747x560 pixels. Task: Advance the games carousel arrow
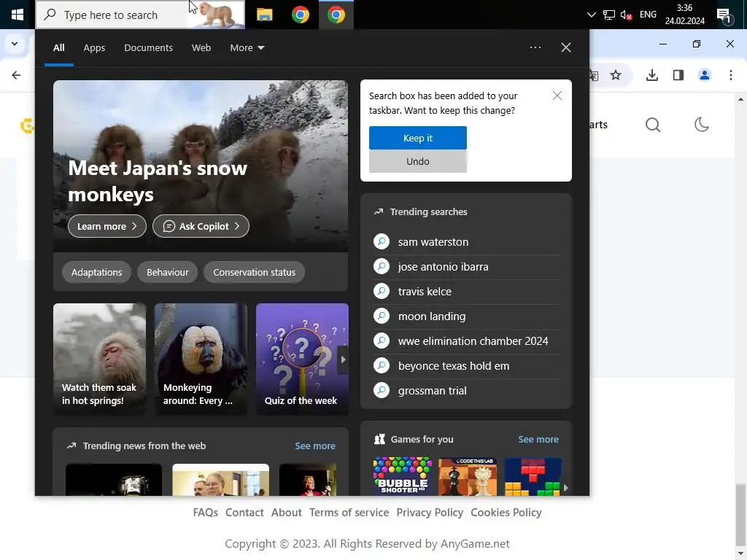pos(566,488)
